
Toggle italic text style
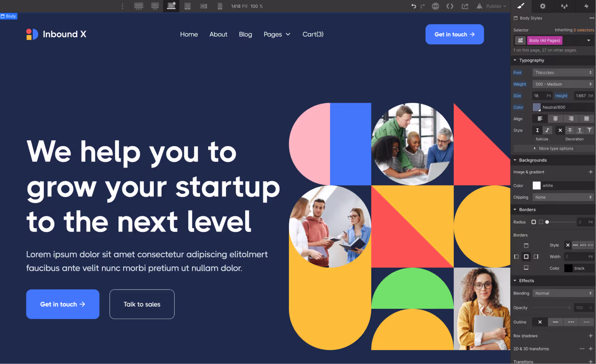pyautogui.click(x=547, y=130)
